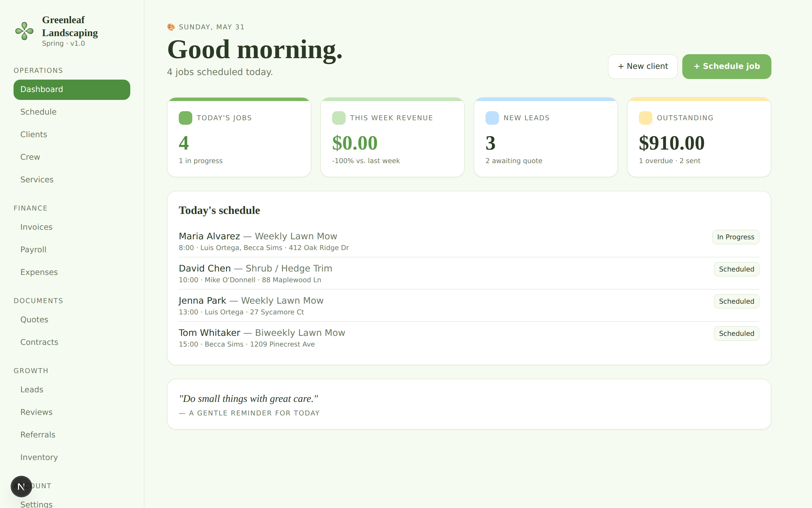Screen dimensions: 812x508
Task: Click the "88 Maplewood Ln" detail line
Action: (x=250, y=280)
